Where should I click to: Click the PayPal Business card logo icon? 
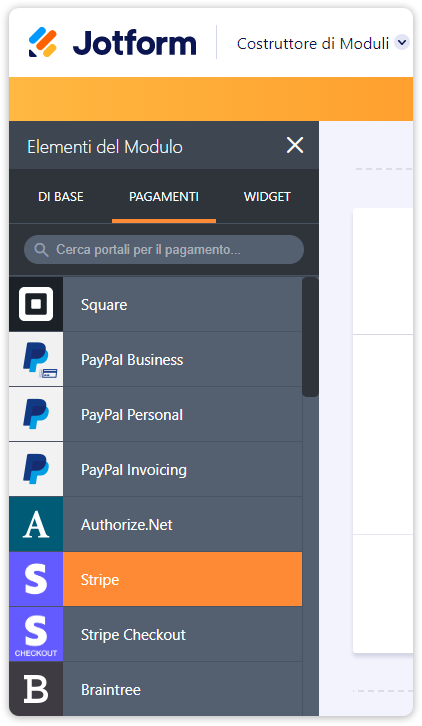click(x=36, y=359)
